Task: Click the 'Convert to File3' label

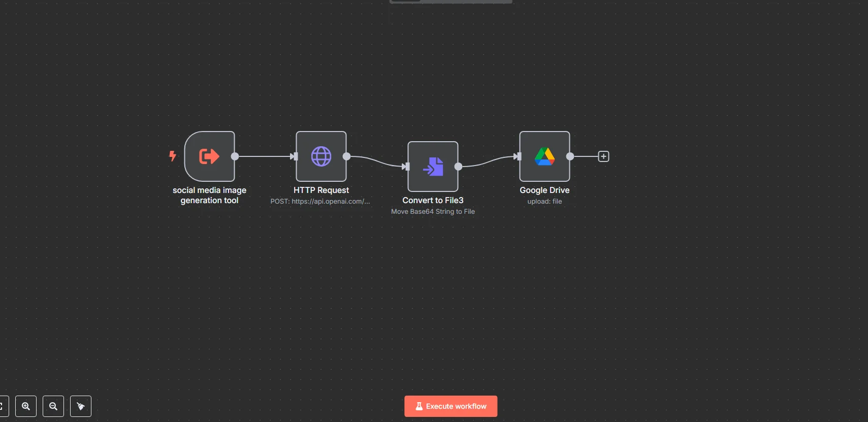Action: [433, 201]
